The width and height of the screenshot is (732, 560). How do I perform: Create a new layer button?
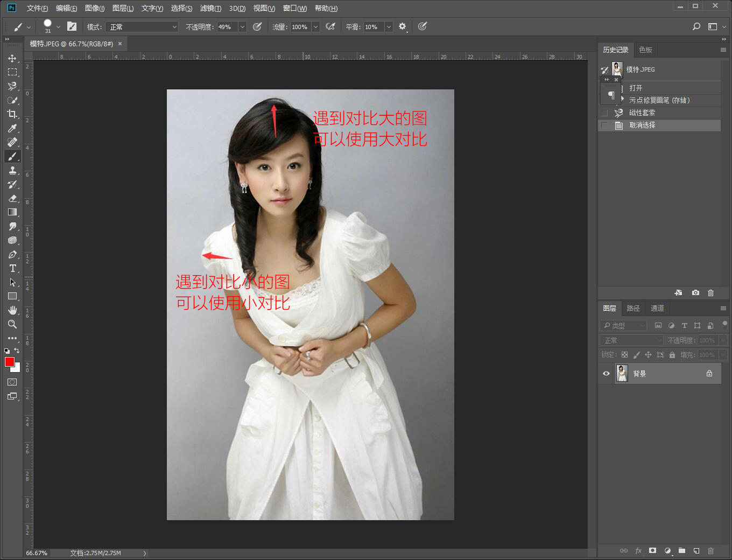(x=696, y=550)
